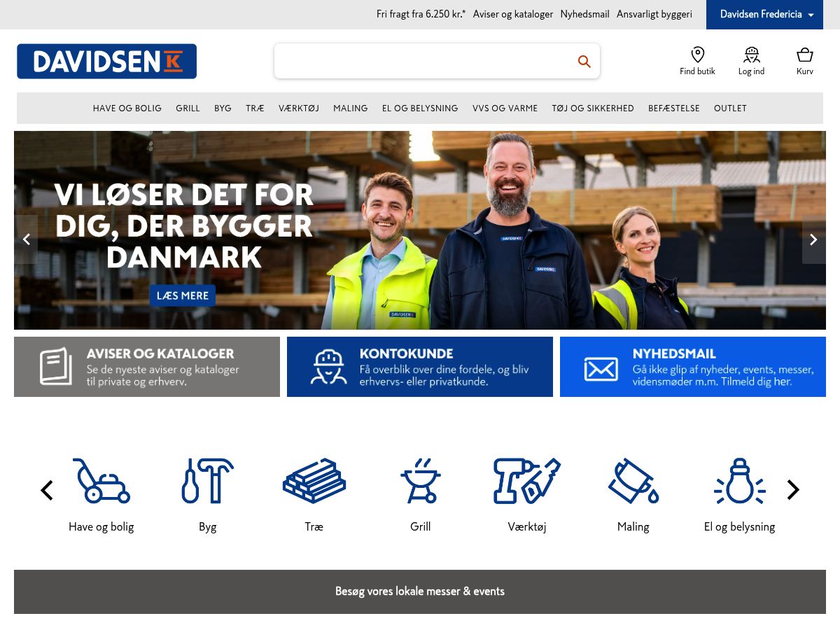Click the hero banner headline image
Viewport: 840px width, 630px height.
click(x=420, y=230)
